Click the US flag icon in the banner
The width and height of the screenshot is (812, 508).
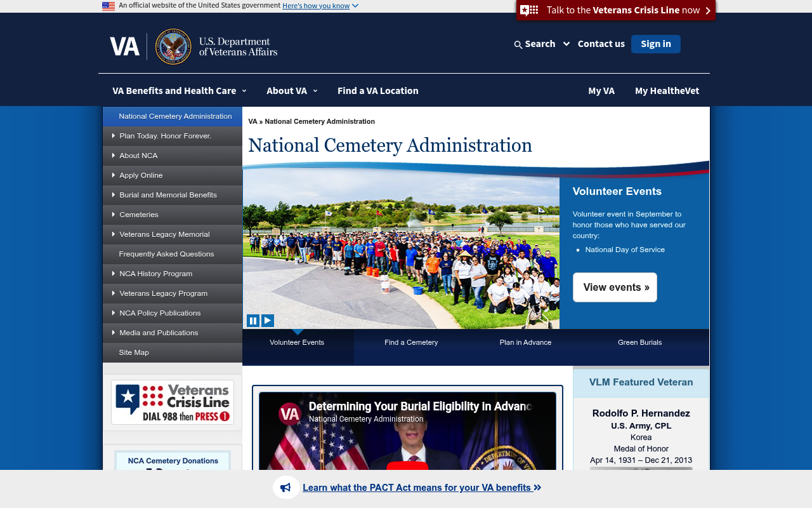(108, 6)
